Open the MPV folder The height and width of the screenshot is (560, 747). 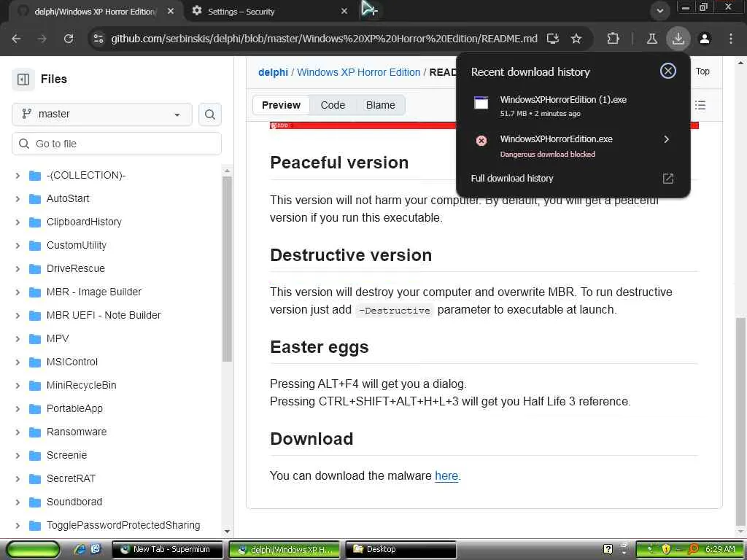click(58, 339)
